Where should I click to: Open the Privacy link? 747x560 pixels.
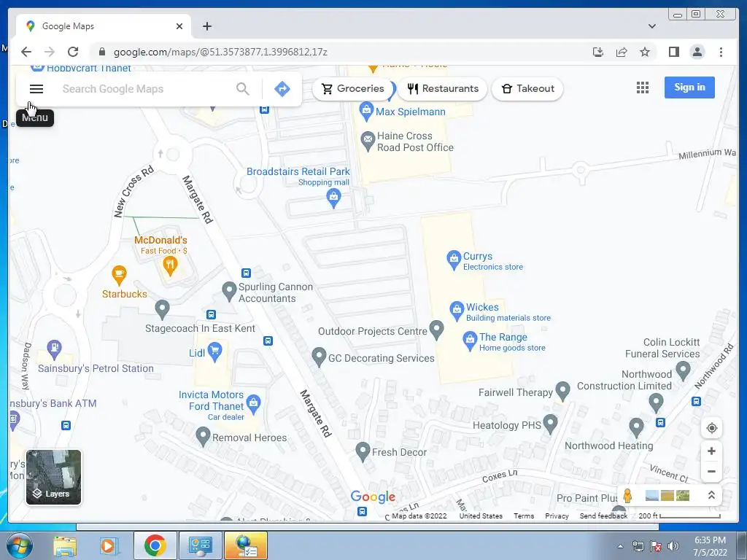(x=557, y=516)
